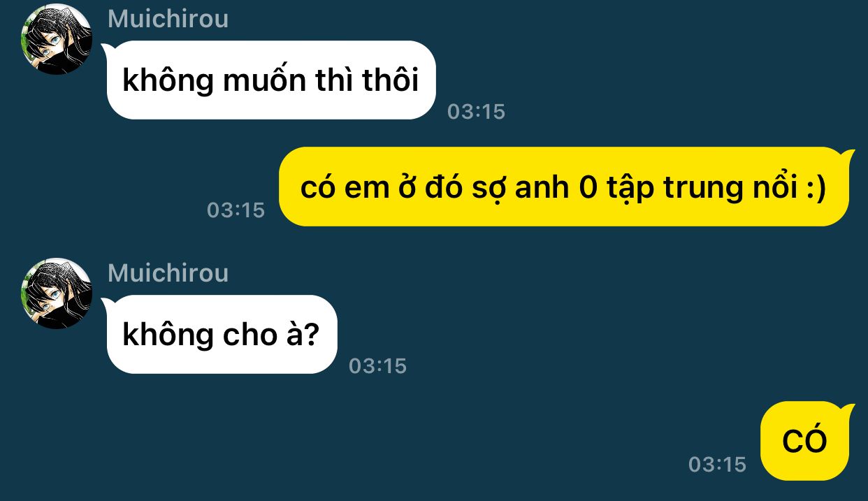Click the question mark in "không cho à?"

(311, 335)
